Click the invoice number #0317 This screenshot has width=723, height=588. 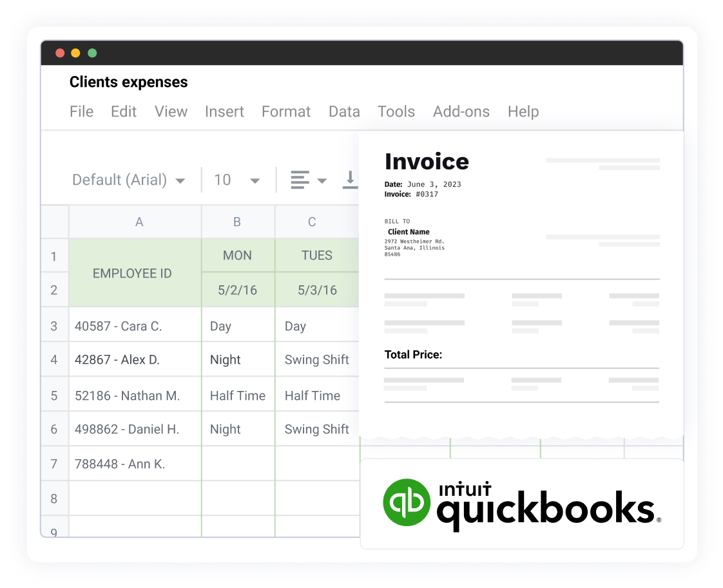(x=427, y=194)
